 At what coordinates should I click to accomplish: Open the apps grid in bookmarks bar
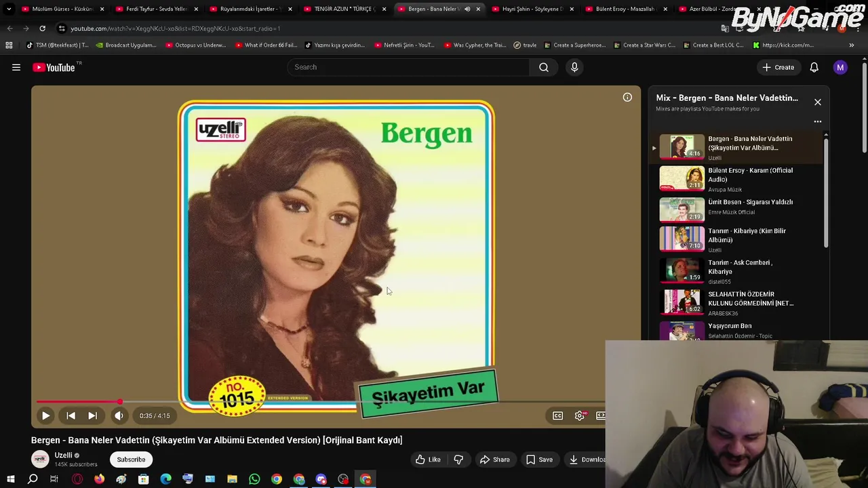tap(9, 45)
